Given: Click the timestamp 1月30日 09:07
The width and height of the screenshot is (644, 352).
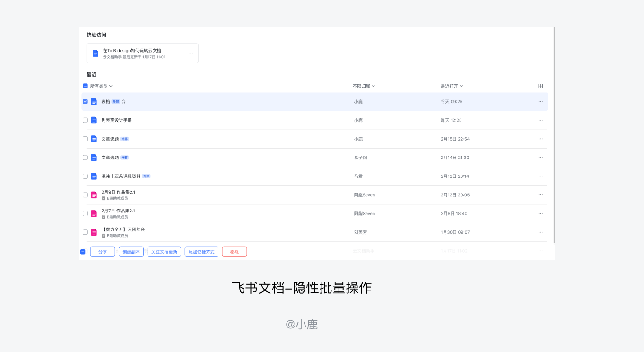Looking at the screenshot, I should 455,232.
